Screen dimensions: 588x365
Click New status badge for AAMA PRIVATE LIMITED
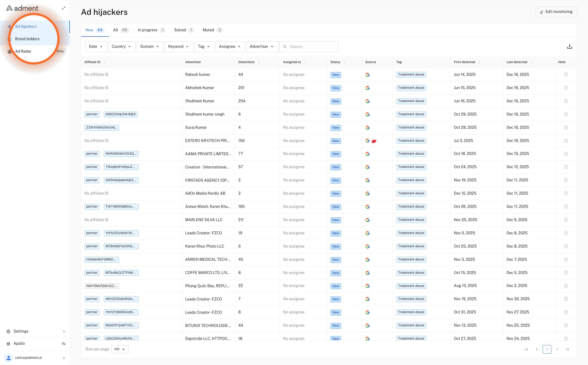point(336,154)
